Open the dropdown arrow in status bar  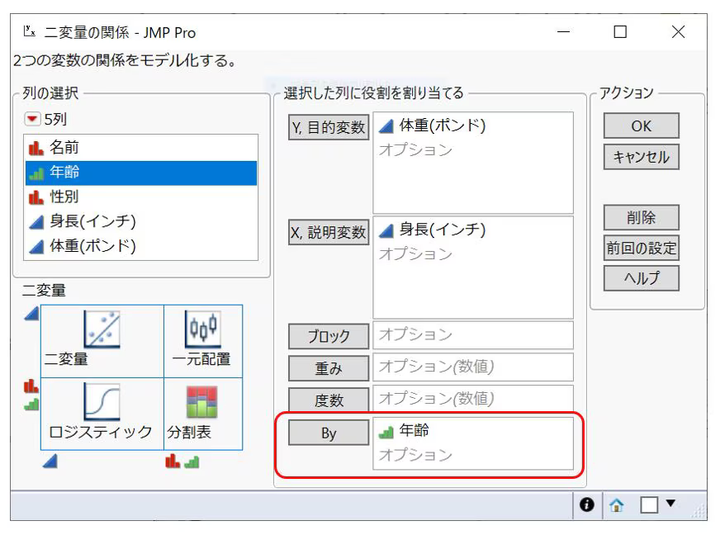670,503
